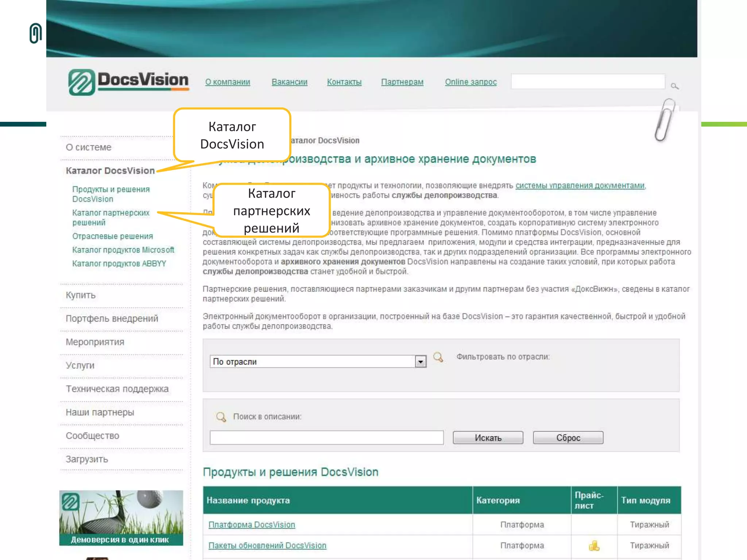
Task: Open the Контакты link
Action: pos(344,82)
